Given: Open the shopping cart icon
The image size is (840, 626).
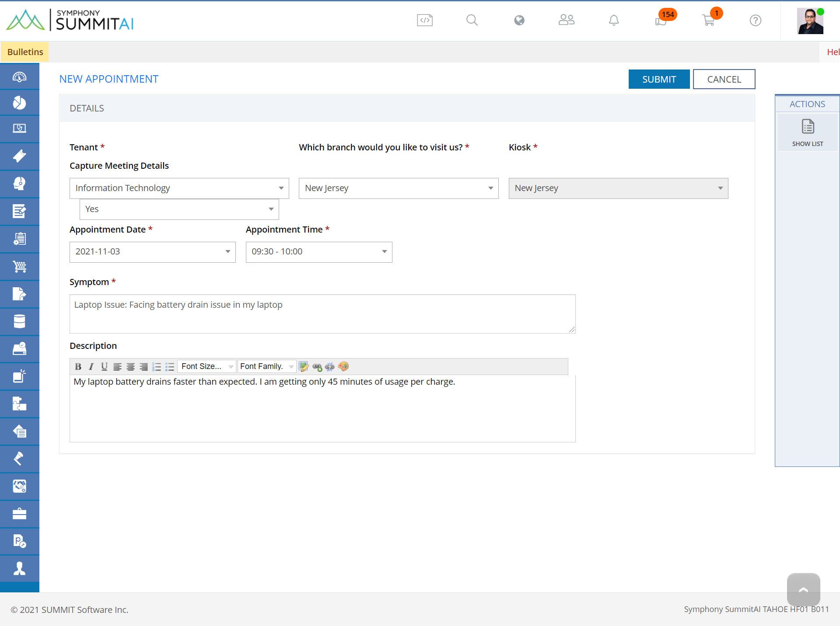Looking at the screenshot, I should (x=708, y=20).
